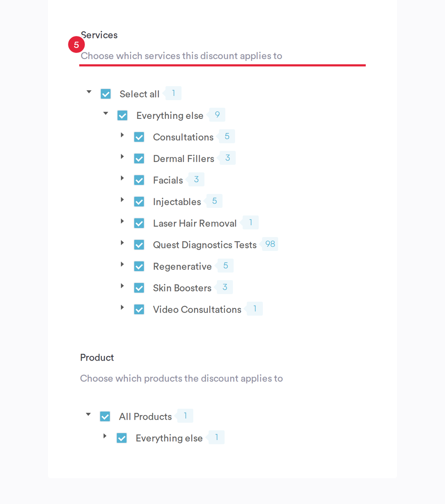The width and height of the screenshot is (445, 504).
Task: Collapse the Select all tree node
Action: (x=89, y=92)
